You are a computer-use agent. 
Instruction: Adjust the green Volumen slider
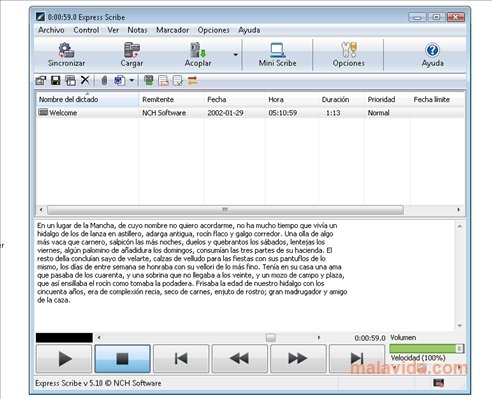(x=426, y=349)
